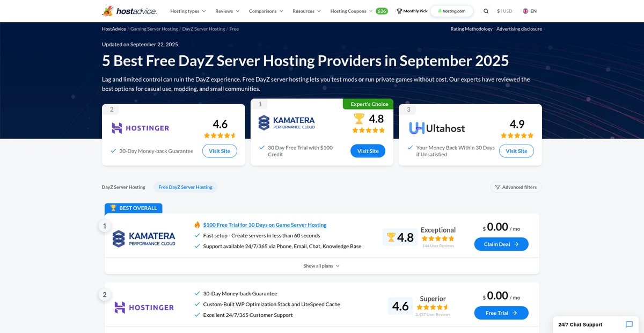The height and width of the screenshot is (333, 644).
Task: Click the Free Trial button for Hostinger
Action: coord(501,313)
